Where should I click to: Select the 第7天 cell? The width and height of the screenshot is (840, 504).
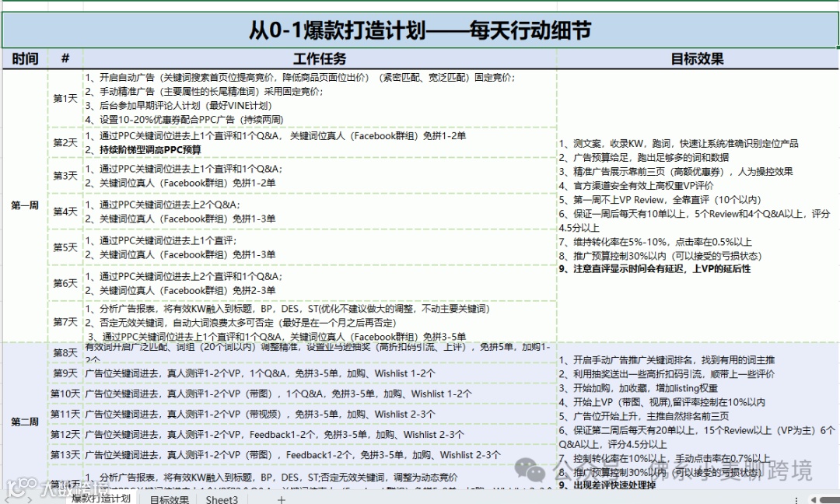pos(65,321)
